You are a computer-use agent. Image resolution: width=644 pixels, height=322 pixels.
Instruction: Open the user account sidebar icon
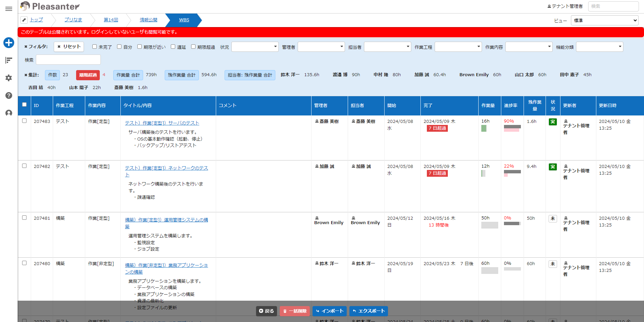(9, 113)
